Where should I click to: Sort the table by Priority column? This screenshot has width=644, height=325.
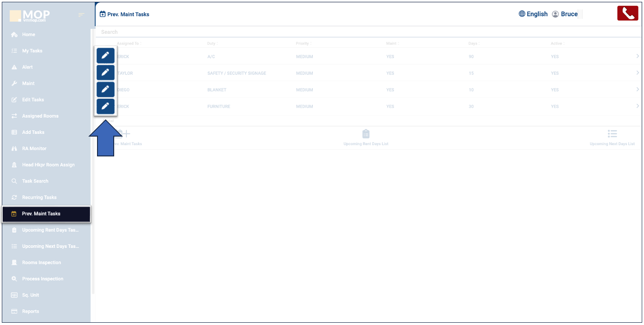[x=303, y=44]
